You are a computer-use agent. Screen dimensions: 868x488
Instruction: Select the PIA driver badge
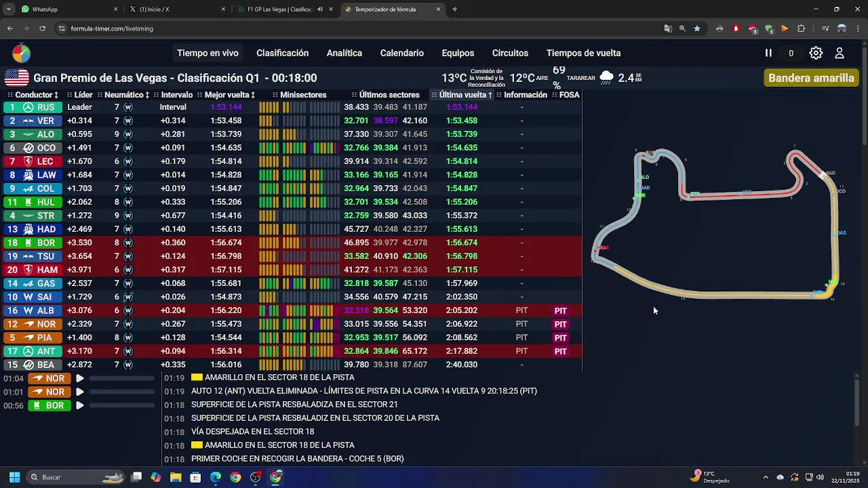(x=33, y=338)
